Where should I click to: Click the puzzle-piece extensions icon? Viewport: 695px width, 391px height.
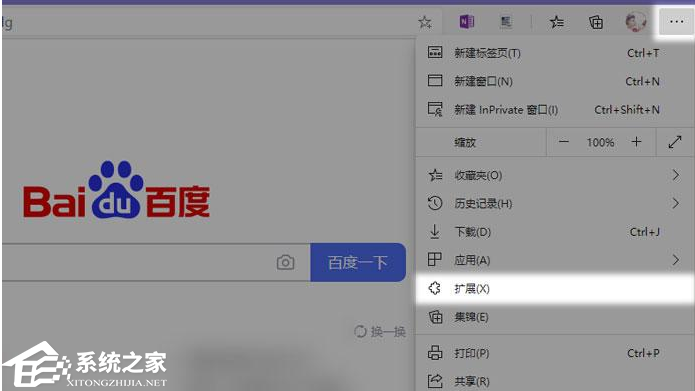(435, 289)
